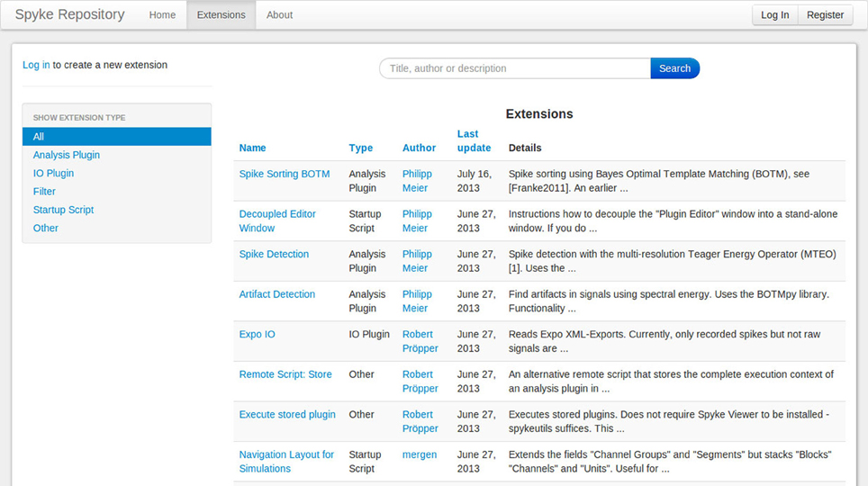Click the Spike Sorting BOTM description text
This screenshot has height=486, width=868.
pos(659,181)
